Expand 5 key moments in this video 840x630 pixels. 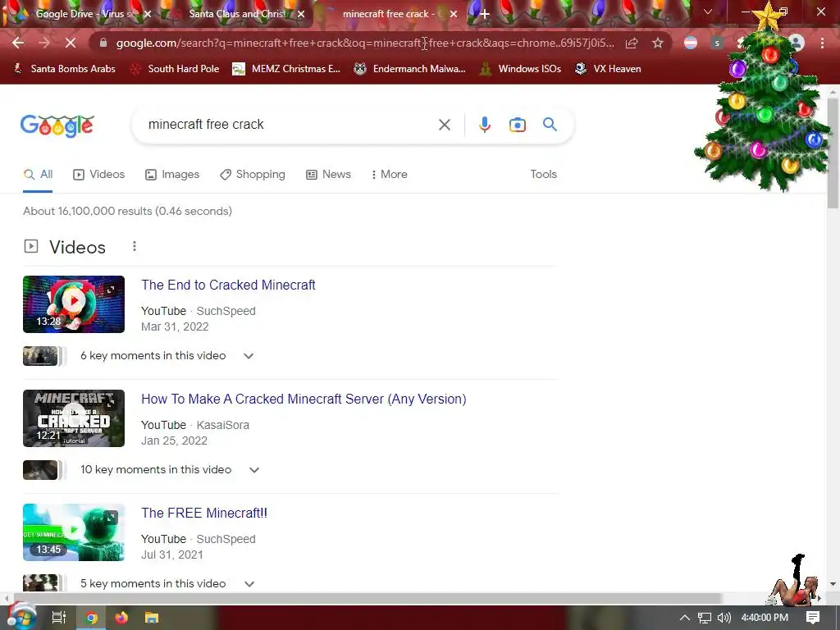[249, 584]
